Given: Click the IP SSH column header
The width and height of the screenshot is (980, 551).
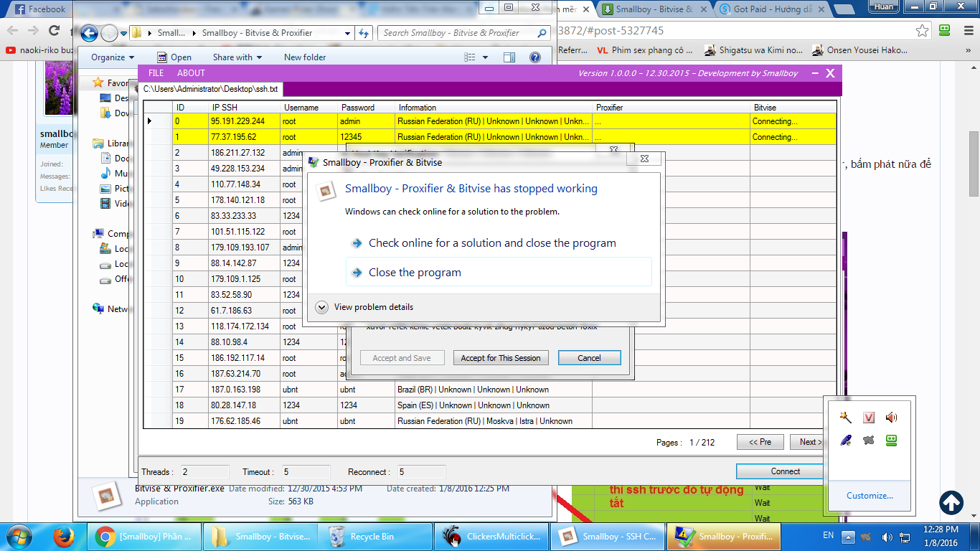Looking at the screenshot, I should [x=245, y=108].
